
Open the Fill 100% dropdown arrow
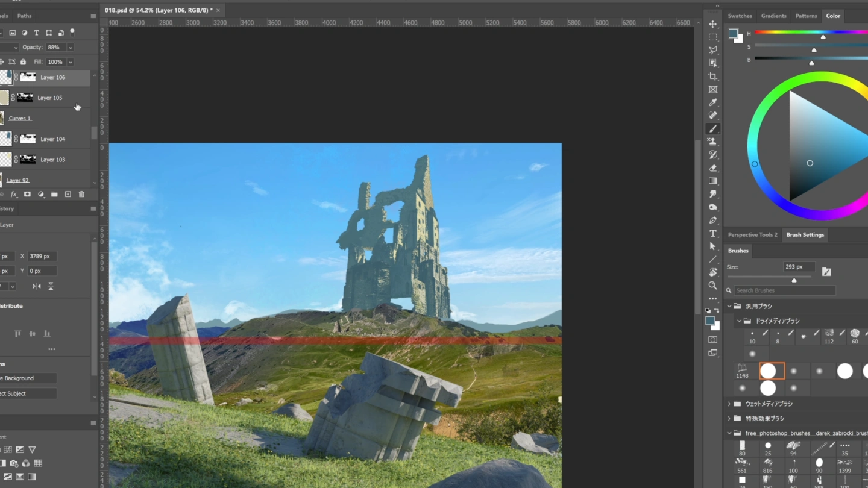click(x=71, y=62)
